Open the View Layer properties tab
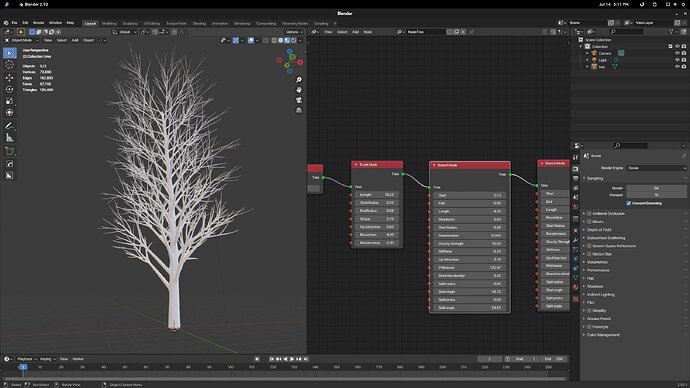Image resolution: width=690 pixels, height=388 pixels. tap(576, 188)
